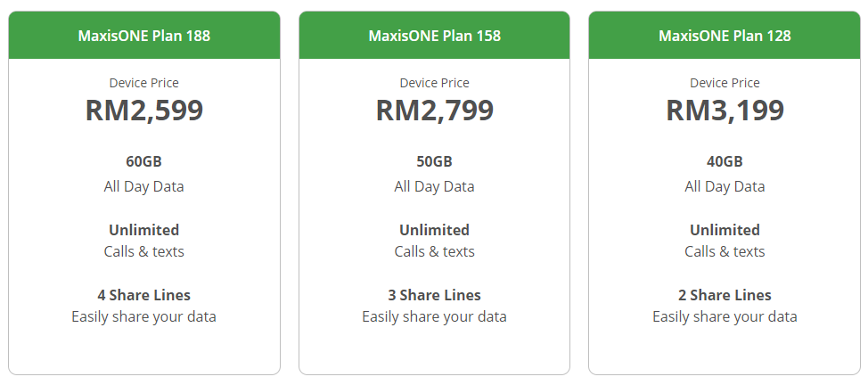Click the 40GB data allowance text
The width and height of the screenshot is (868, 385).
pyautogui.click(x=725, y=162)
